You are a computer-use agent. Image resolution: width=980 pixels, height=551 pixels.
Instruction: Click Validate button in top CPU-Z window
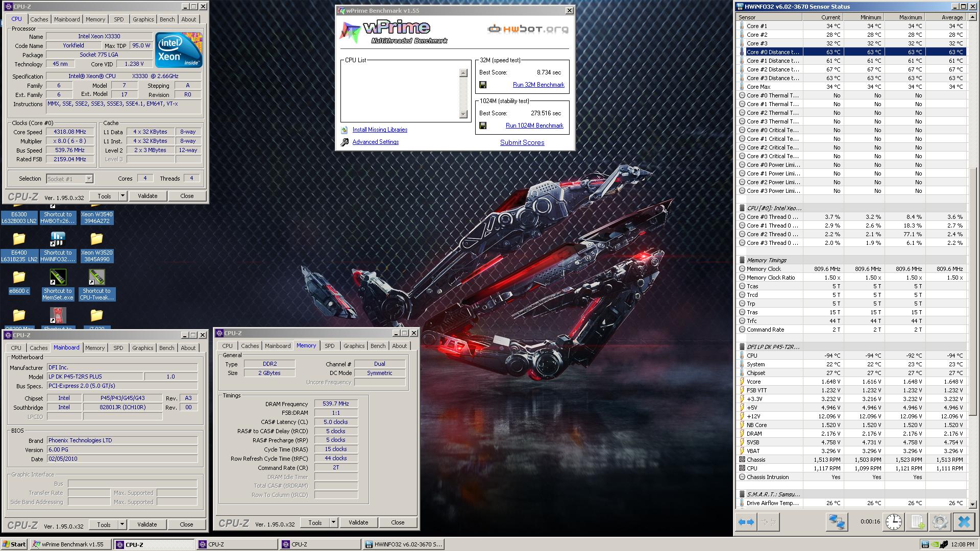(148, 196)
